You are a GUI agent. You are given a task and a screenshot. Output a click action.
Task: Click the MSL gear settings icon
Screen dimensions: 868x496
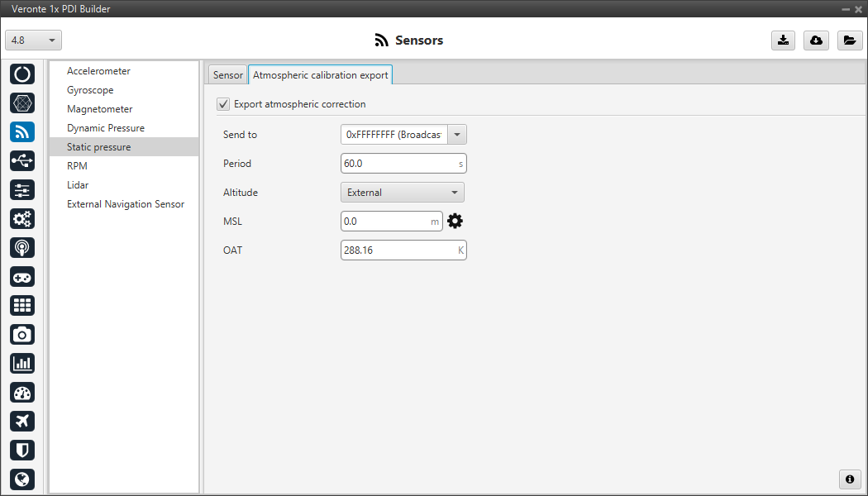point(455,222)
